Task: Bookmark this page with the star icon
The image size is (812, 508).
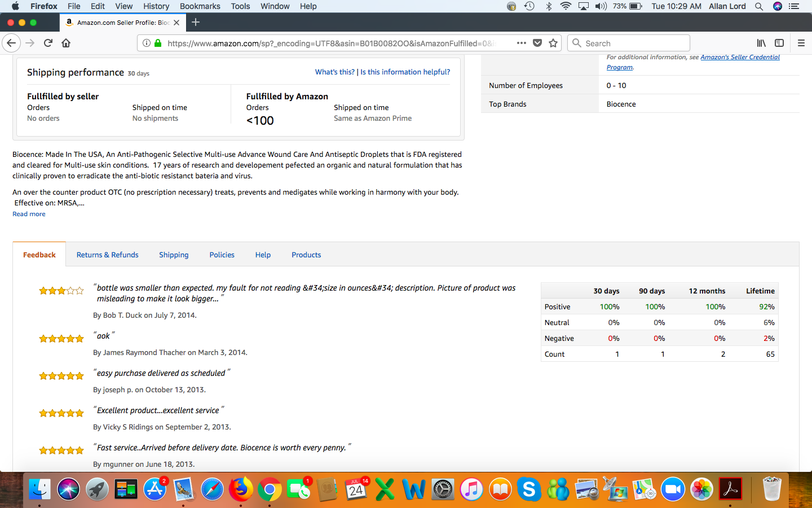Action: pyautogui.click(x=553, y=43)
